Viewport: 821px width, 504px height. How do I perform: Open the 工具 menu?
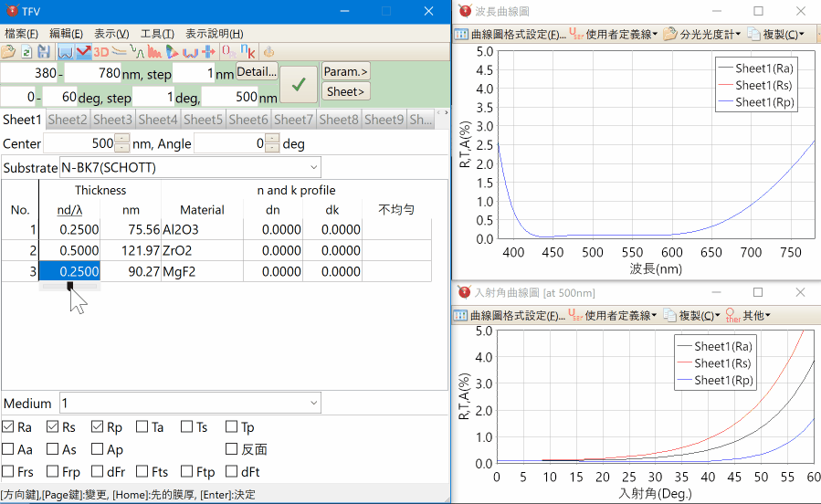click(x=157, y=33)
